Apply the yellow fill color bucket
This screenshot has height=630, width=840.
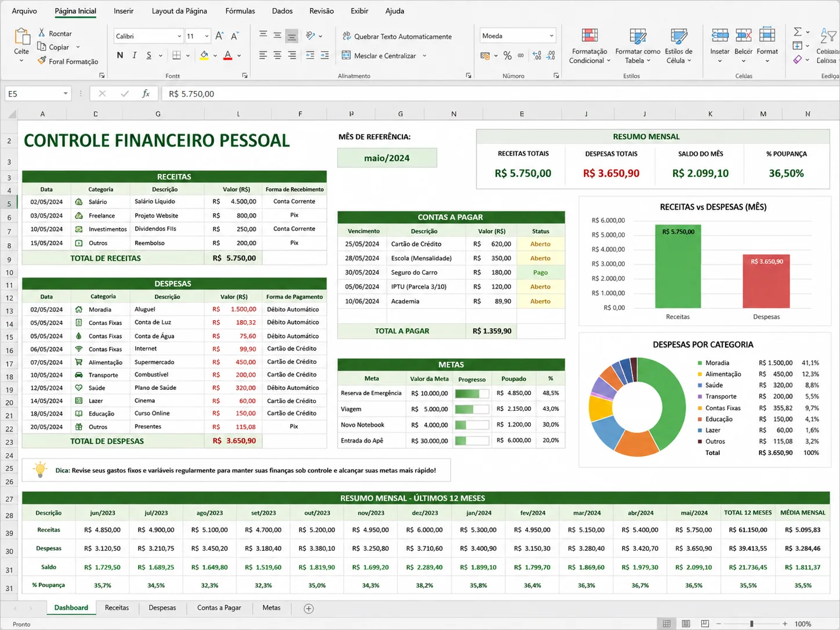click(204, 56)
